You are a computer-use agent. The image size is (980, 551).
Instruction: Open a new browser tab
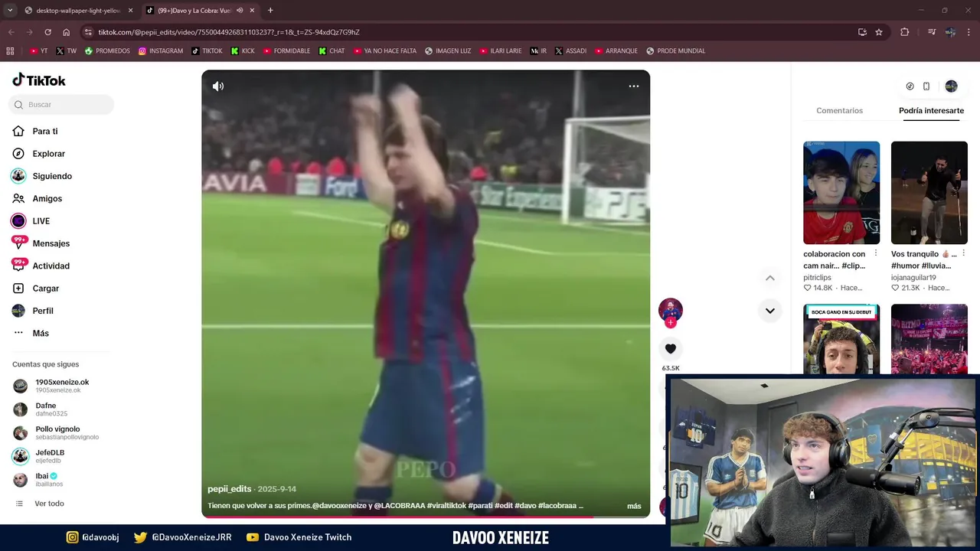[270, 11]
